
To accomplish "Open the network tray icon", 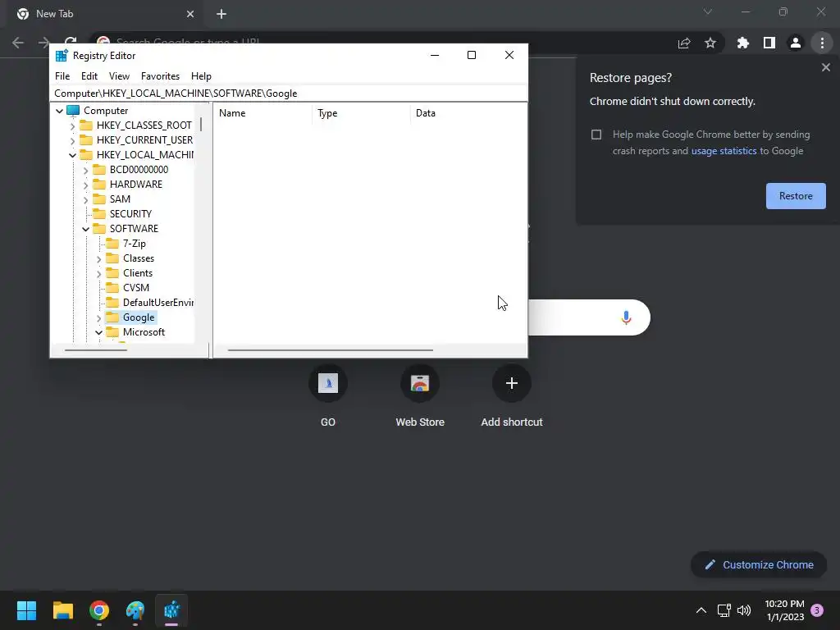I will click(x=724, y=610).
